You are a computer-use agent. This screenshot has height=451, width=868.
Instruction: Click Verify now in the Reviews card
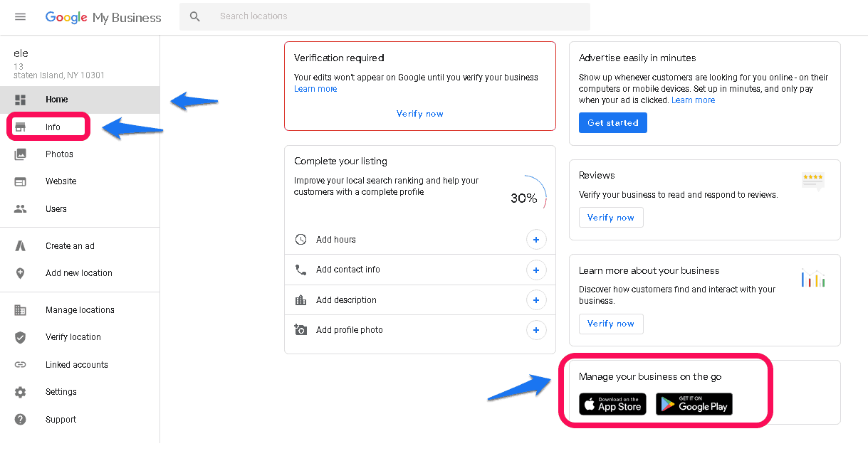coord(611,218)
